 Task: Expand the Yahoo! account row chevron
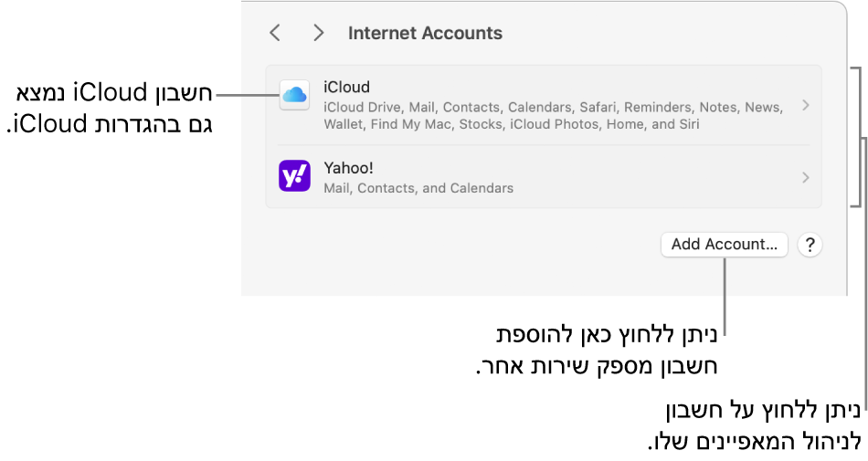[x=805, y=178]
